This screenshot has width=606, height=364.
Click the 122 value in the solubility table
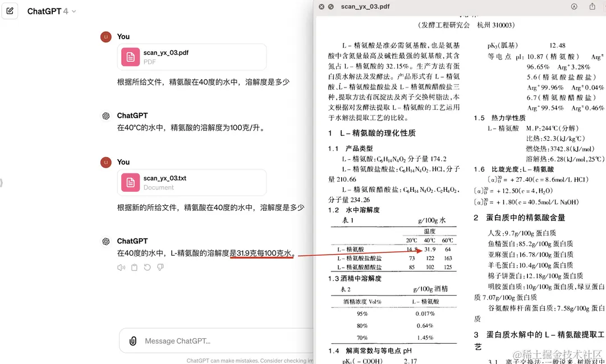[430, 258]
